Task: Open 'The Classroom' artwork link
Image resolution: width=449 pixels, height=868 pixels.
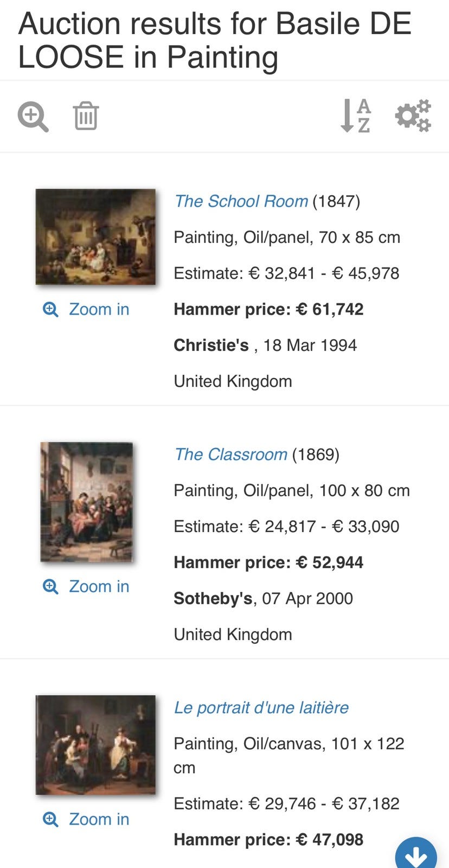Action: point(230,455)
